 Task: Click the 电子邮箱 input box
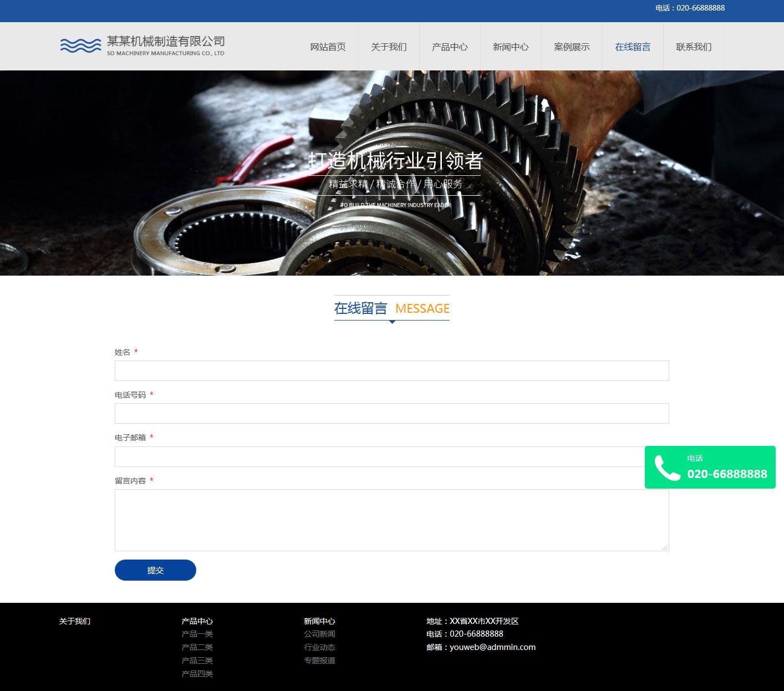click(377, 457)
